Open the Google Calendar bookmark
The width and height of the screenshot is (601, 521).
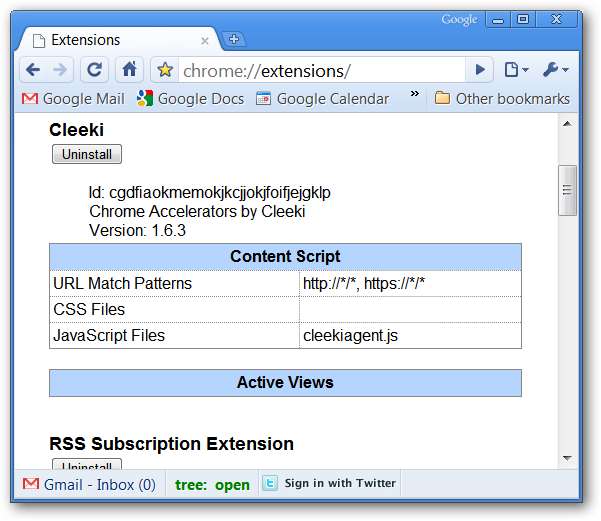coord(322,99)
